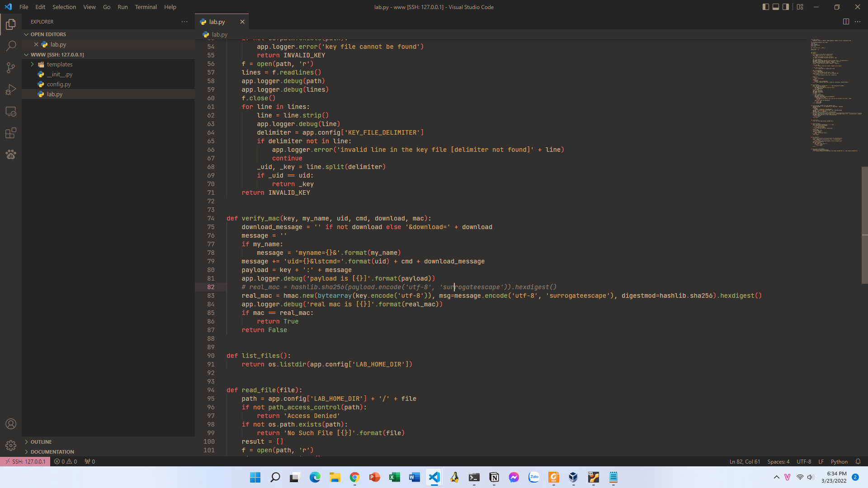Open the Terminal menu item
Screen dimensions: 868x488
click(145, 7)
